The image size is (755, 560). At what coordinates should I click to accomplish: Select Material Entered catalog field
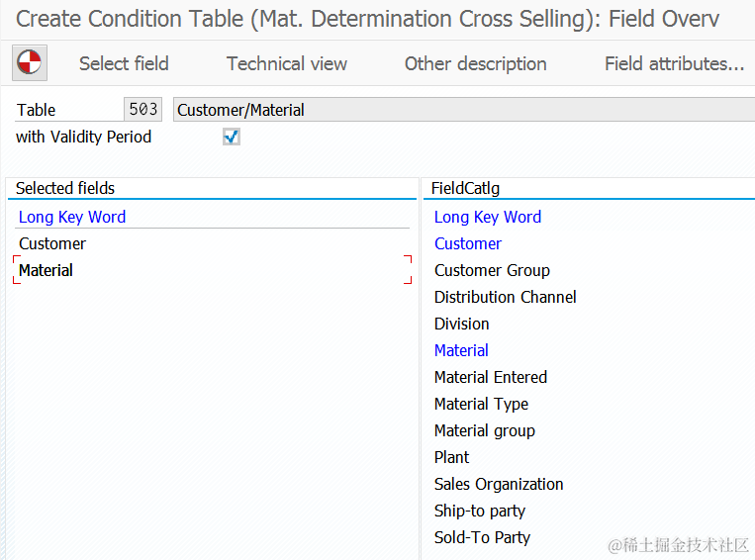[x=490, y=377]
